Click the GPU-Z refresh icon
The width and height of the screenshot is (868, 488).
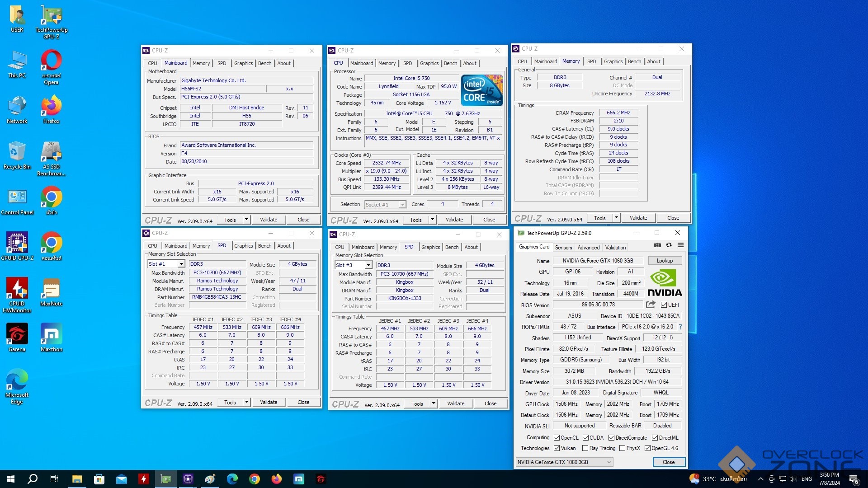coord(669,245)
